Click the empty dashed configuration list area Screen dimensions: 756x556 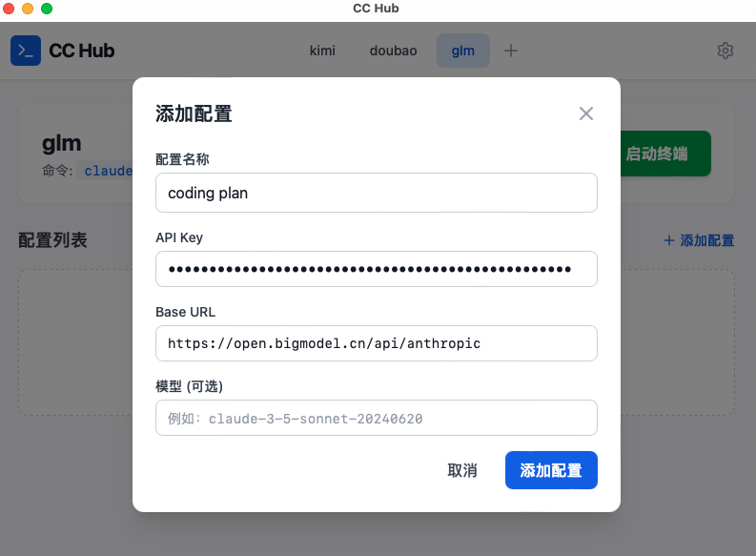pyautogui.click(x=76, y=343)
